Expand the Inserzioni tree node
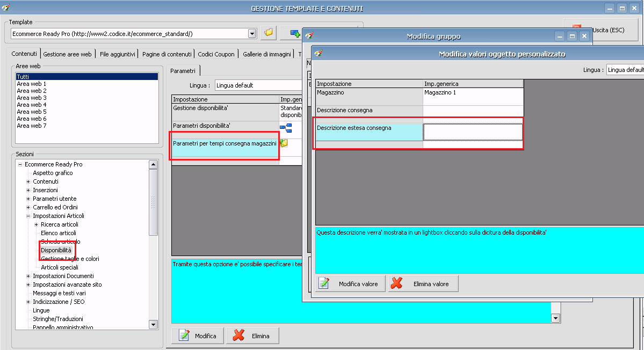Image resolution: width=644 pixels, height=350 pixels. pos(28,190)
